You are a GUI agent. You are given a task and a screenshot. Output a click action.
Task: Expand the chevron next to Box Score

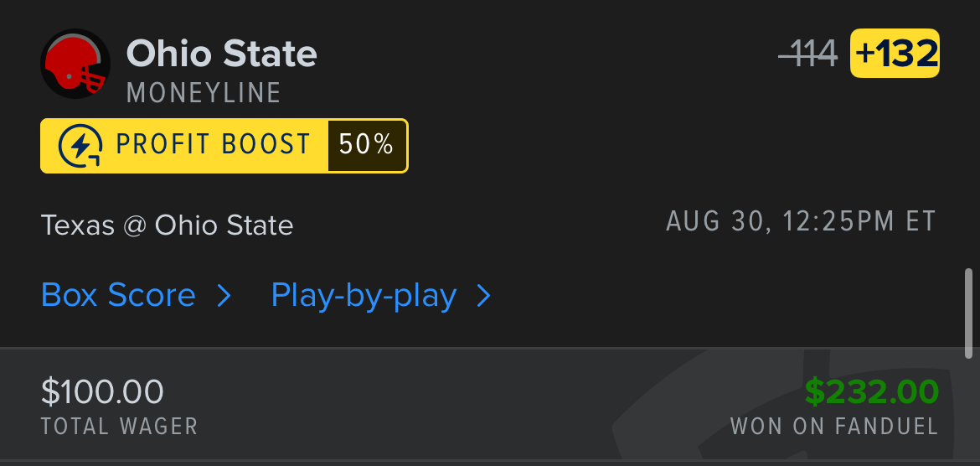[x=224, y=295]
